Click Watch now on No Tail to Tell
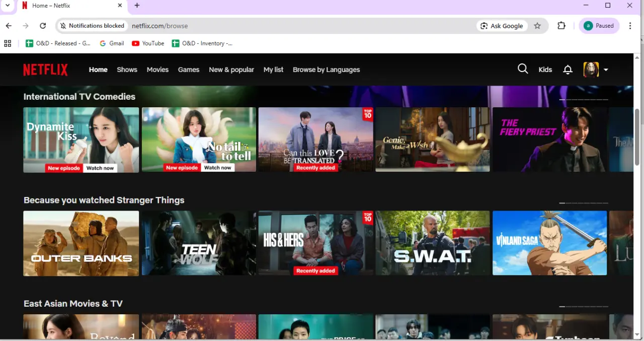This screenshot has height=341, width=644. (218, 168)
